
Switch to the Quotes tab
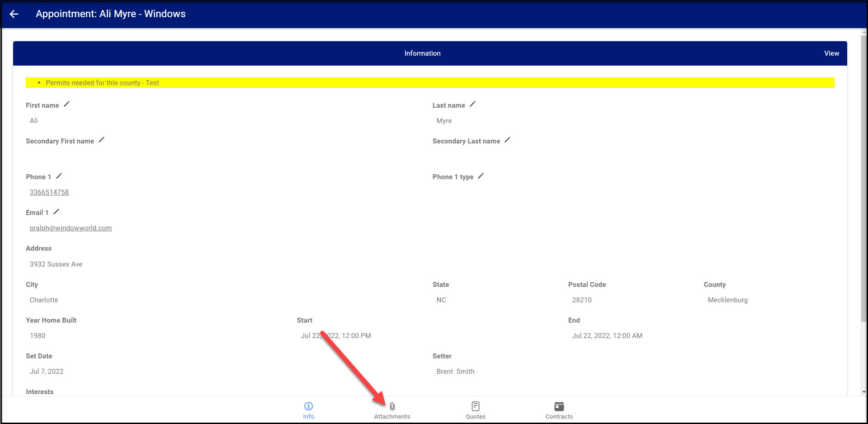[x=476, y=410]
